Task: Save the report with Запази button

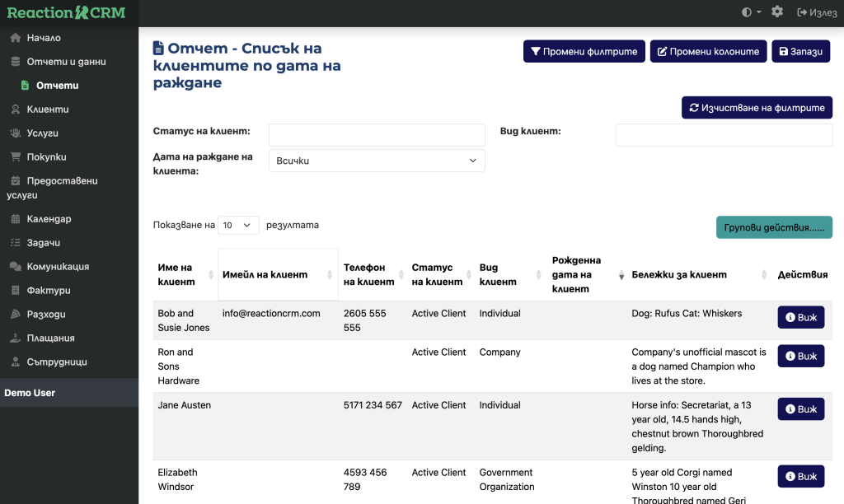Action: [800, 51]
